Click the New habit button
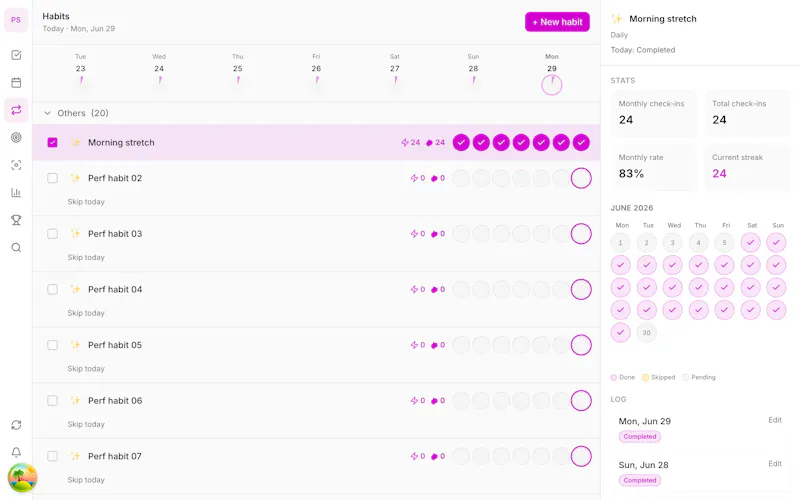The image size is (800, 500). coord(557,22)
